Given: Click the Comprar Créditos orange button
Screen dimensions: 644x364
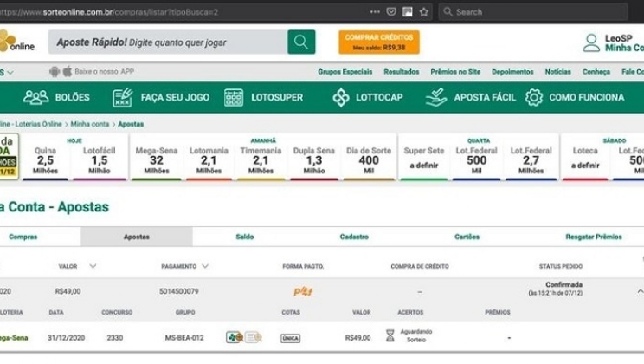Looking at the screenshot, I should (379, 42).
